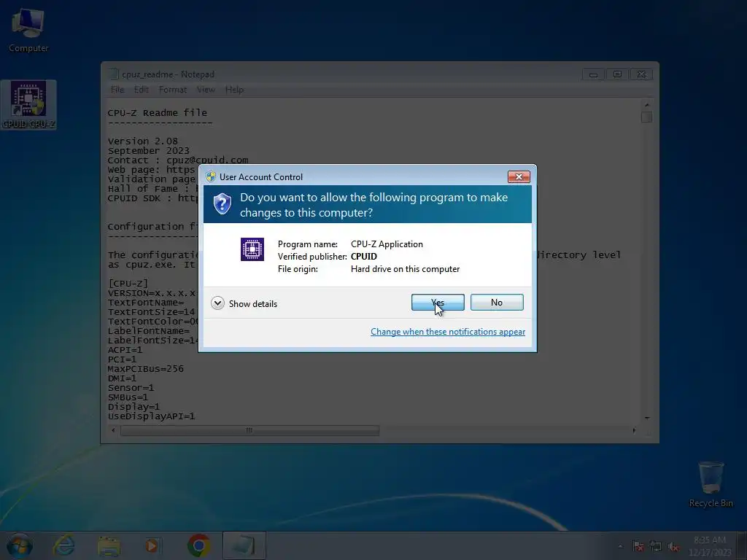Image resolution: width=747 pixels, height=560 pixels.
Task: Click the UAC title bar shield icon
Action: (x=211, y=176)
